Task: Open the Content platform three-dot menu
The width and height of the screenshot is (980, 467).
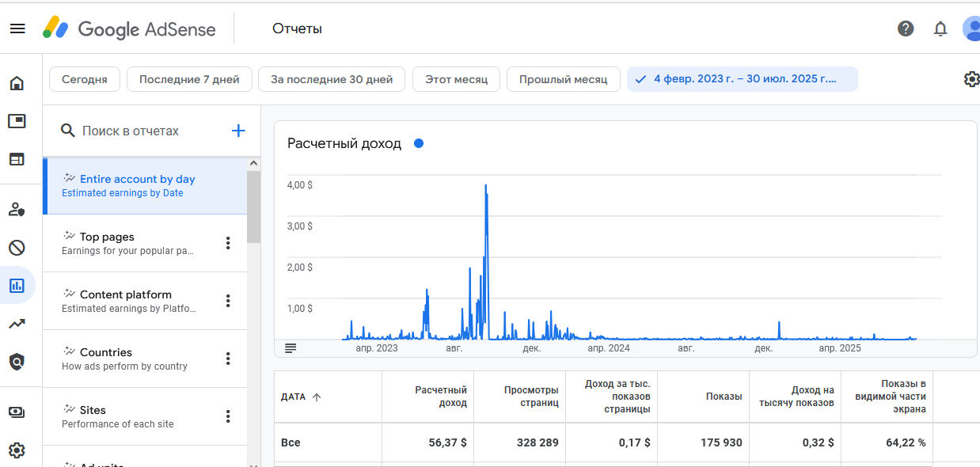Action: pyautogui.click(x=228, y=301)
